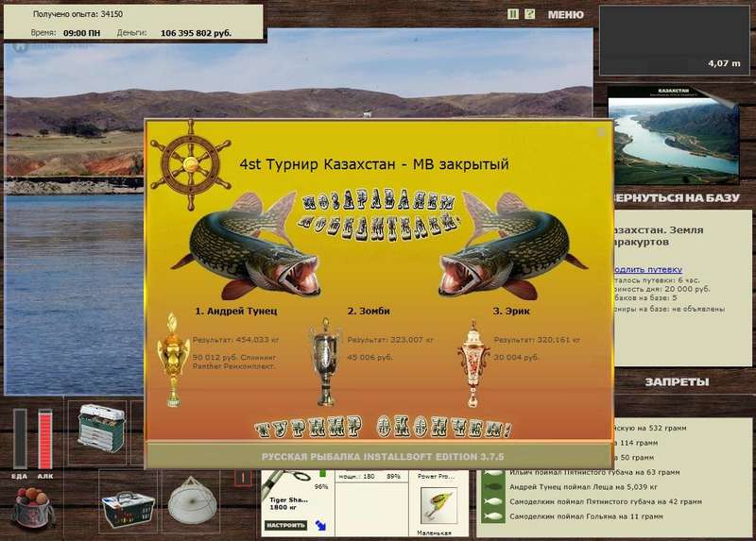Screen dimensions: 756x541
Task: Open the green fishing basket icon
Action: click(129, 510)
